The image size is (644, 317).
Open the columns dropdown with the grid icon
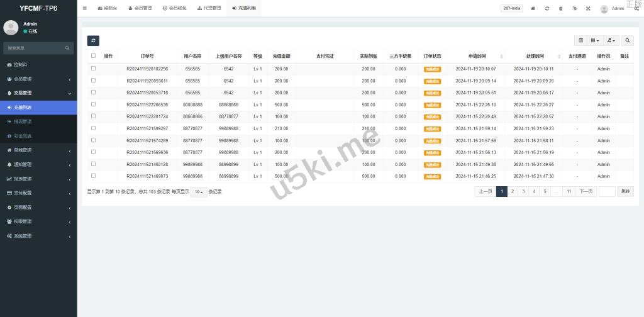coord(594,41)
